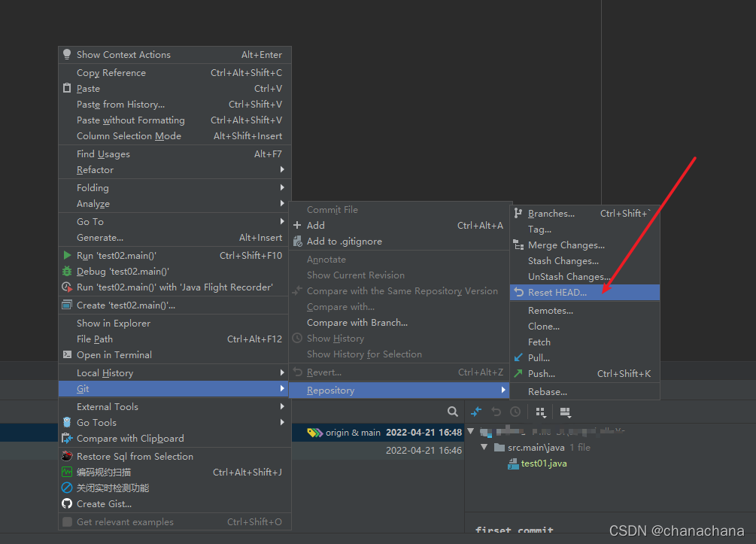Click the Paste clipboard icon
The height and width of the screenshot is (544, 756).
(x=67, y=88)
